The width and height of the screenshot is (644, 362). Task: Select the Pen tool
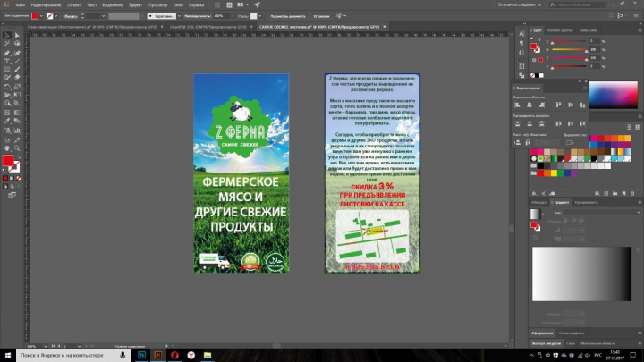coord(7,53)
